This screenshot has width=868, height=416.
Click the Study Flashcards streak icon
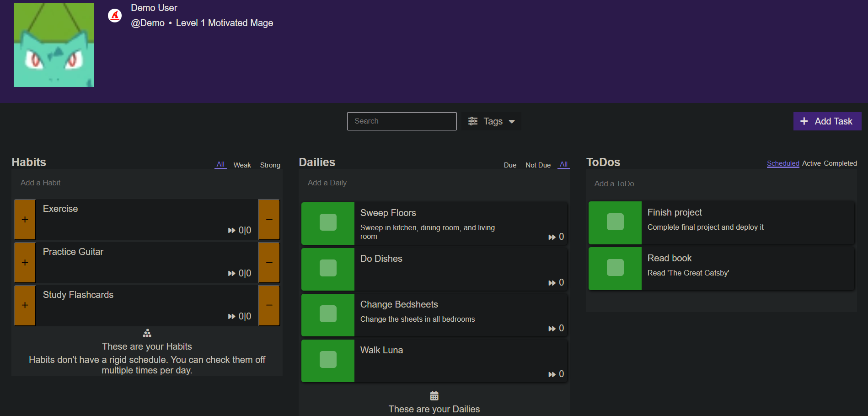tap(232, 316)
